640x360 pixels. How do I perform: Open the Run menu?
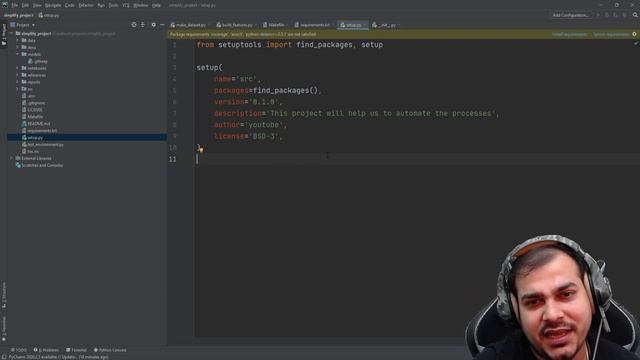[101, 5]
